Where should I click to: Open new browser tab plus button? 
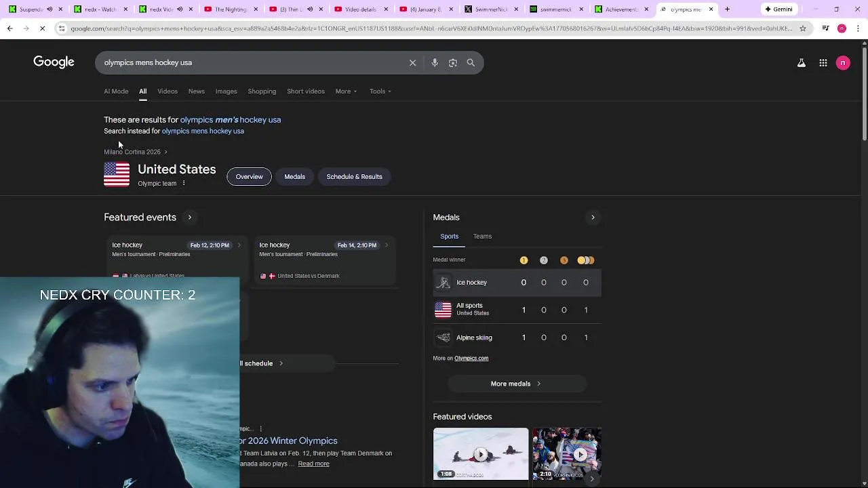(727, 9)
